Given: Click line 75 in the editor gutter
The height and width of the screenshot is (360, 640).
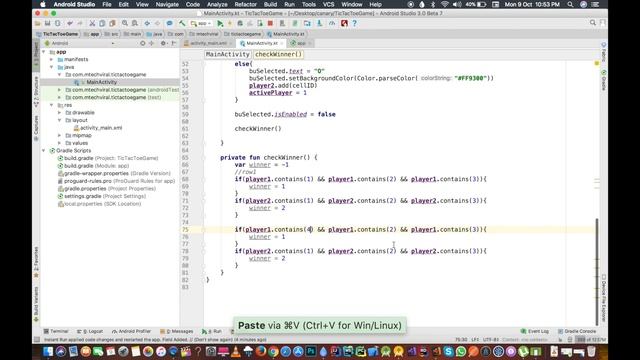Looking at the screenshot, I should tap(185, 230).
